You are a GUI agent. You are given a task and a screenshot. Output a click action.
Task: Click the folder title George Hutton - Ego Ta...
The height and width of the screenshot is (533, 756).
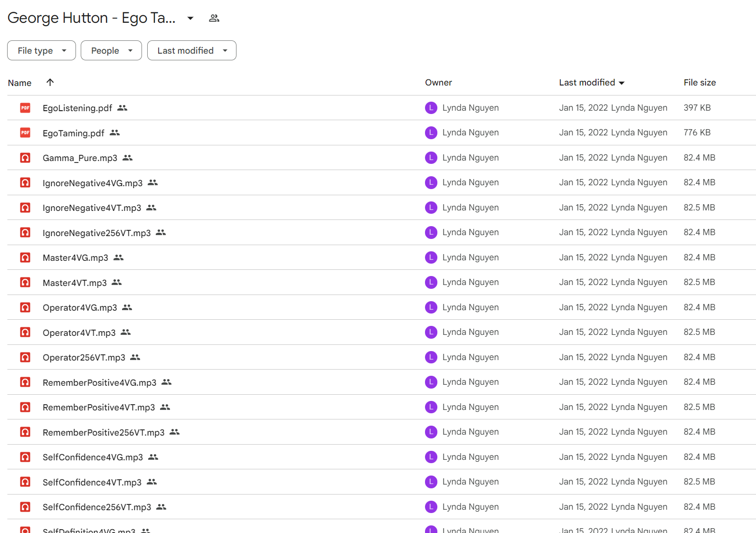(92, 18)
